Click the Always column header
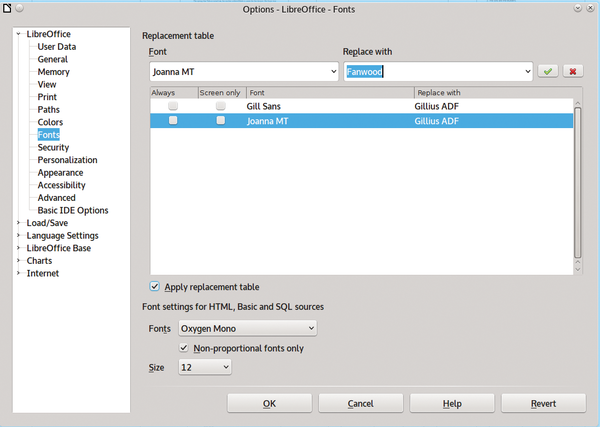This screenshot has width=600, height=427. (174, 93)
